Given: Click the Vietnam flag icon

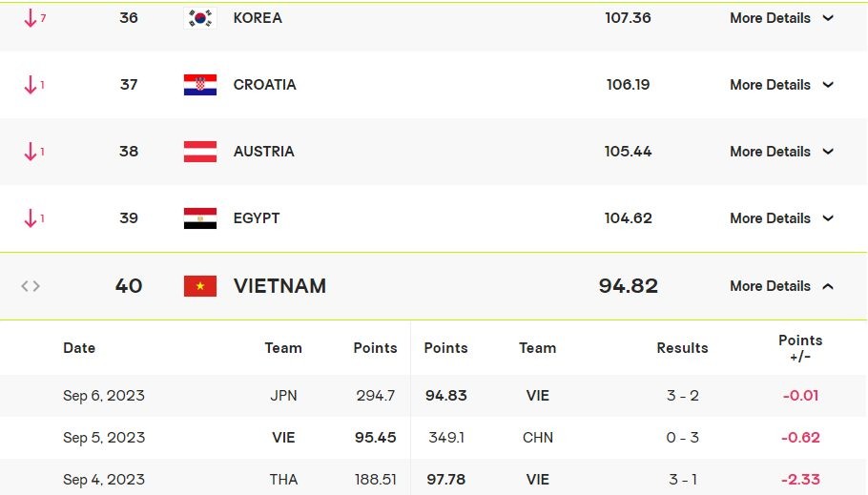Looking at the screenshot, I should point(200,286).
